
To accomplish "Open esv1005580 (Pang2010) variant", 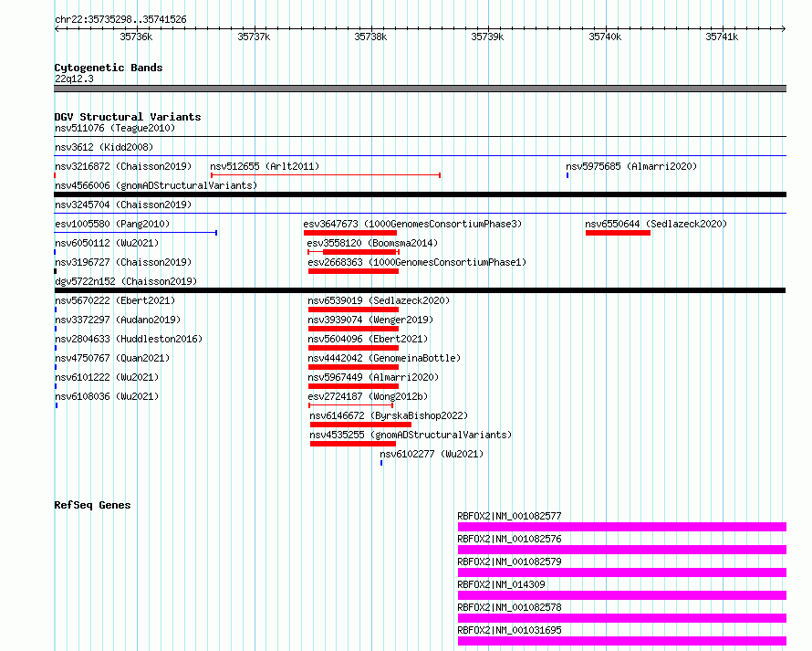I will 112,224.
